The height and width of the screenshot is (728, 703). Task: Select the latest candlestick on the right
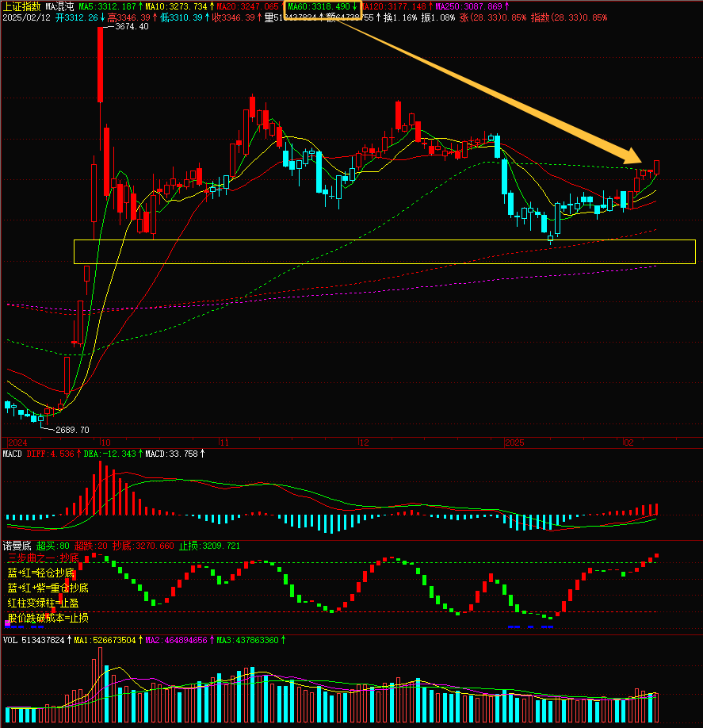pos(656,167)
